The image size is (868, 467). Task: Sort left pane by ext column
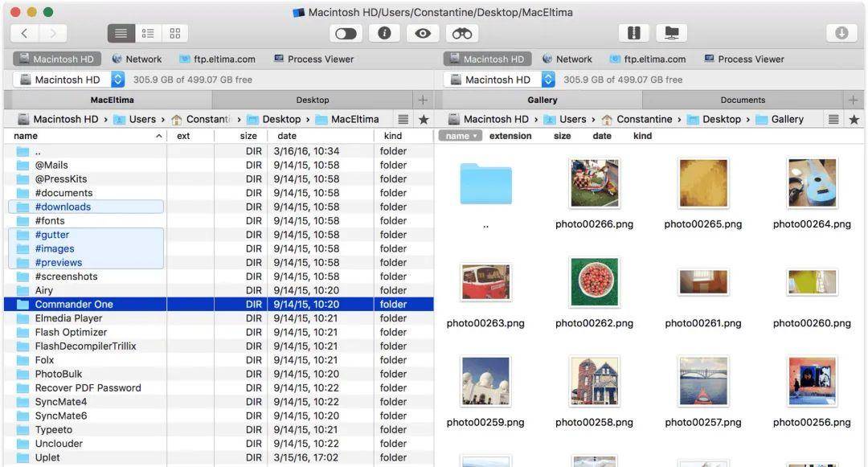click(x=190, y=136)
